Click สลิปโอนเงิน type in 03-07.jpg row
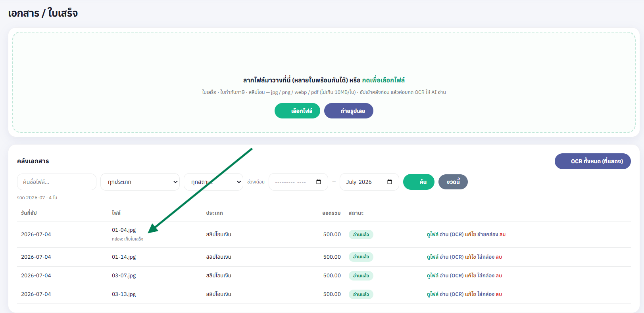 click(x=219, y=275)
